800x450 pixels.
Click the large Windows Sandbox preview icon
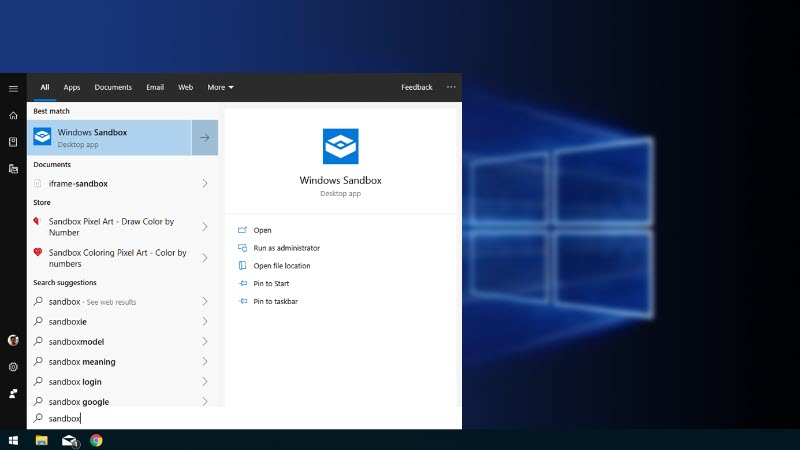point(341,146)
